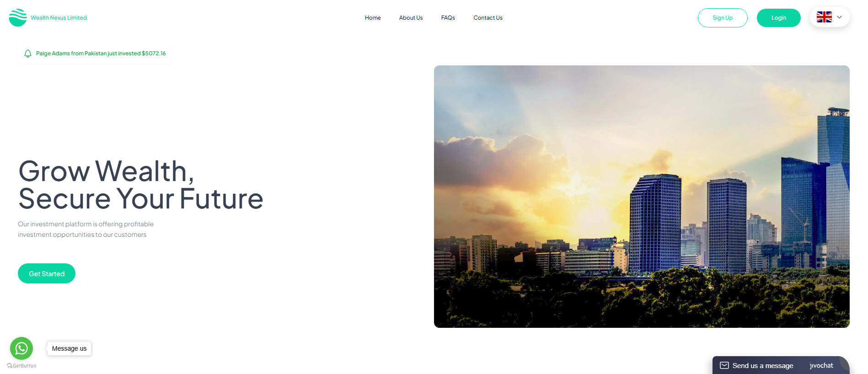
Task: Click the Get Started button
Action: click(x=47, y=273)
